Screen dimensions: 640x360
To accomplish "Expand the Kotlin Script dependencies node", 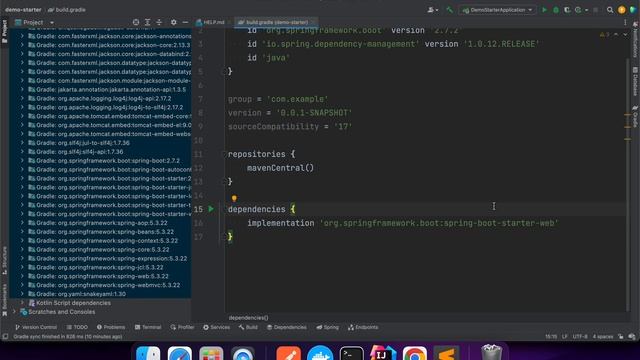I will click(22, 303).
